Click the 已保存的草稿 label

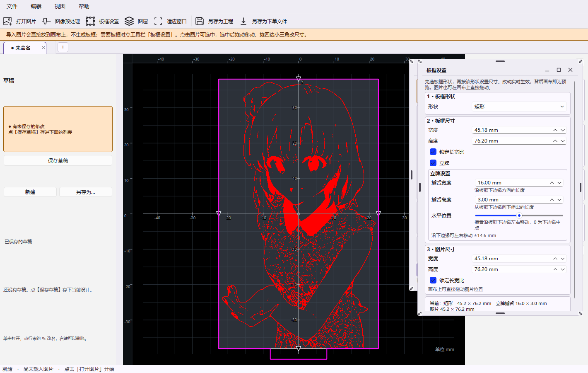18,242
